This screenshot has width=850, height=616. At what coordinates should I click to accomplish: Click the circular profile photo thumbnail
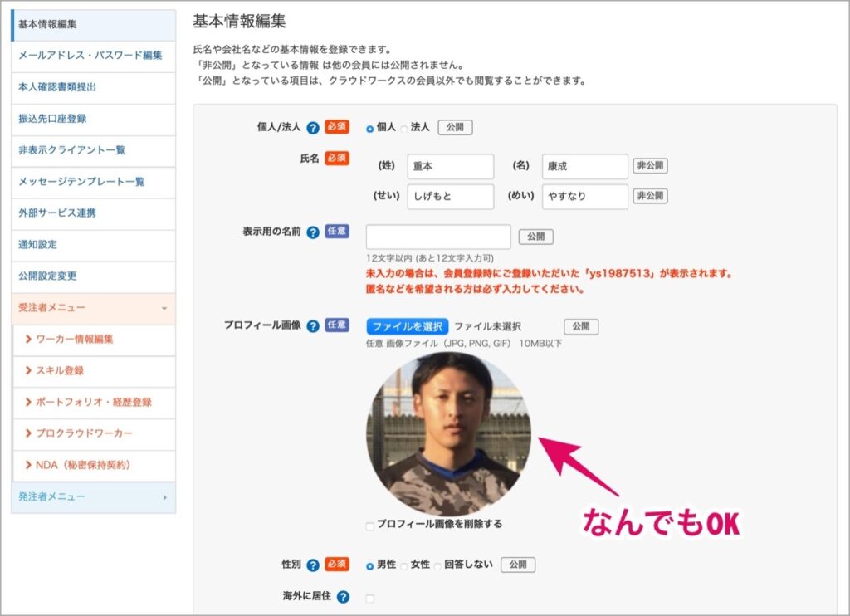449,433
